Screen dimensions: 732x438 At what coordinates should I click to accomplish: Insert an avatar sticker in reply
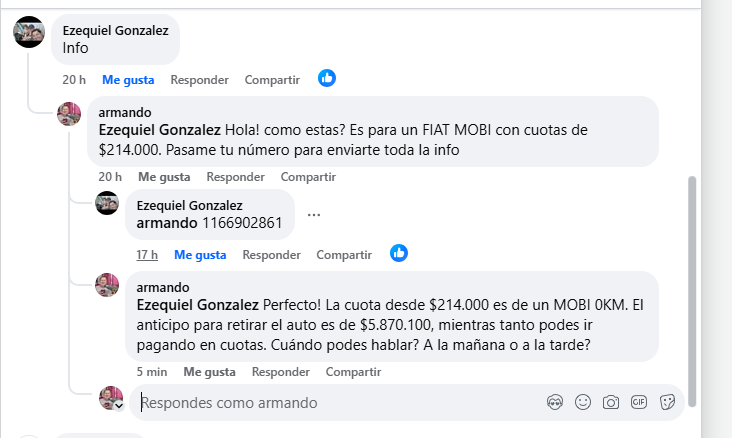[557, 402]
